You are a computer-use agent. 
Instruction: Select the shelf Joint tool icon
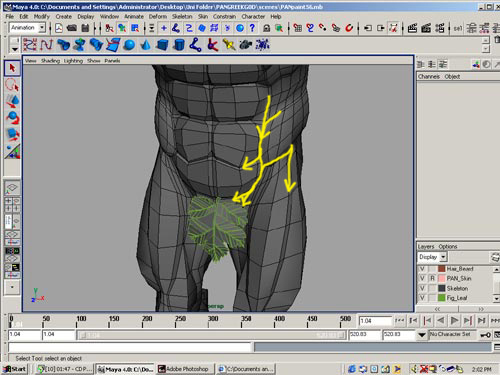click(x=195, y=45)
